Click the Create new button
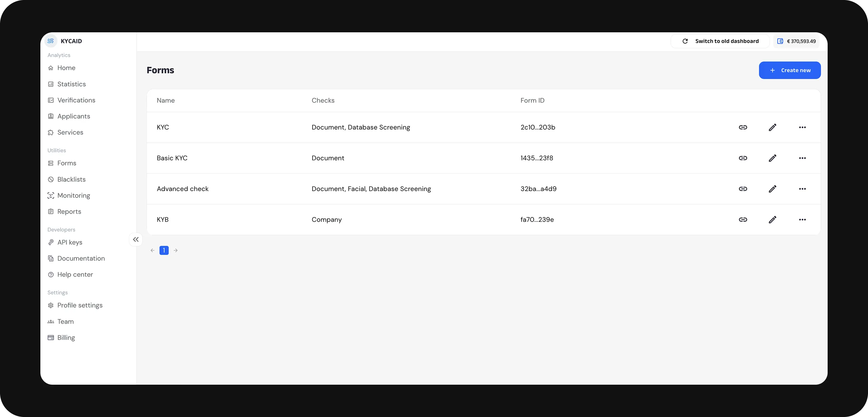This screenshot has width=868, height=417. pos(790,70)
